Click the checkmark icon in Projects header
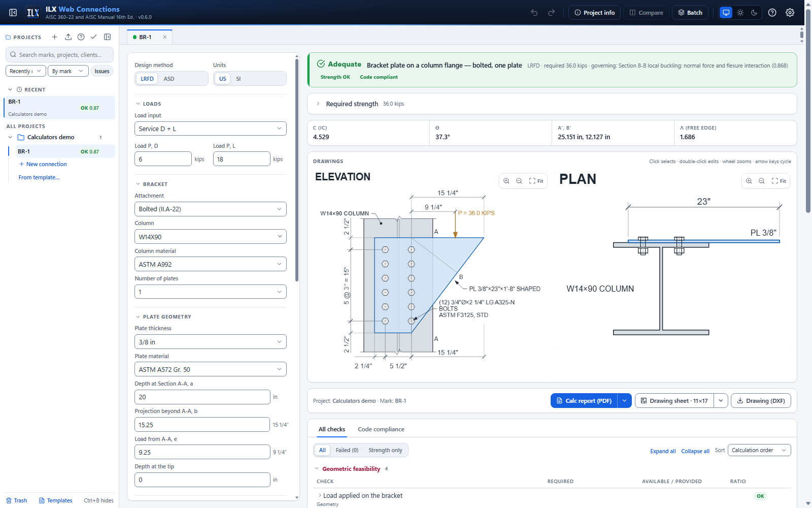Screen dimensions: 812x508 [x=94, y=37]
